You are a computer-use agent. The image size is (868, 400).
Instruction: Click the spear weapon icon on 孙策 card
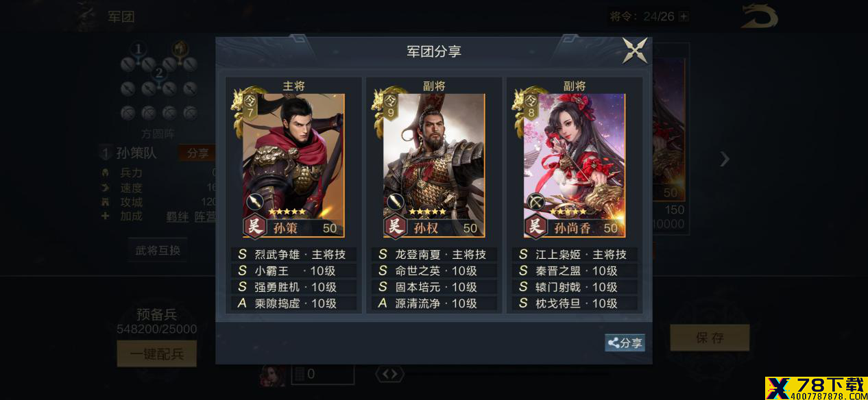[254, 203]
